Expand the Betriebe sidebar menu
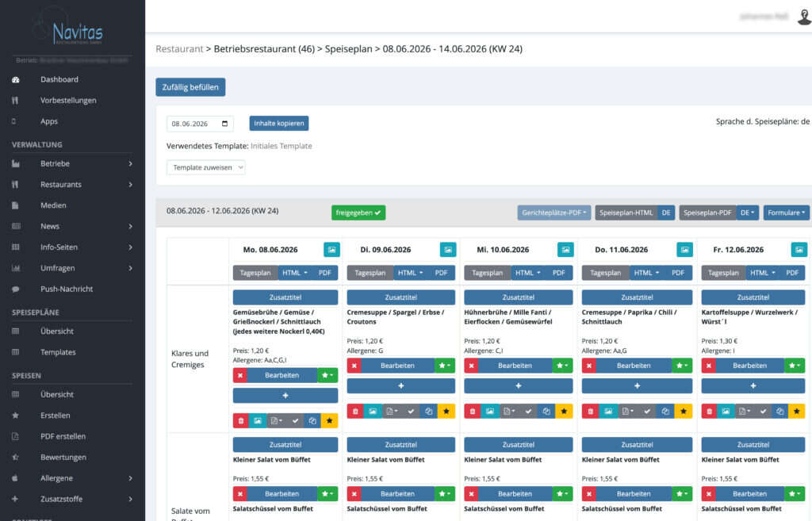The width and height of the screenshot is (812, 521). tap(71, 163)
